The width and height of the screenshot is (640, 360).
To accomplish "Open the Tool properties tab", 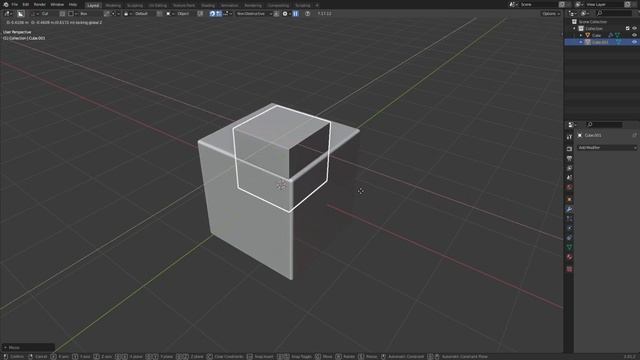I will 569,138.
